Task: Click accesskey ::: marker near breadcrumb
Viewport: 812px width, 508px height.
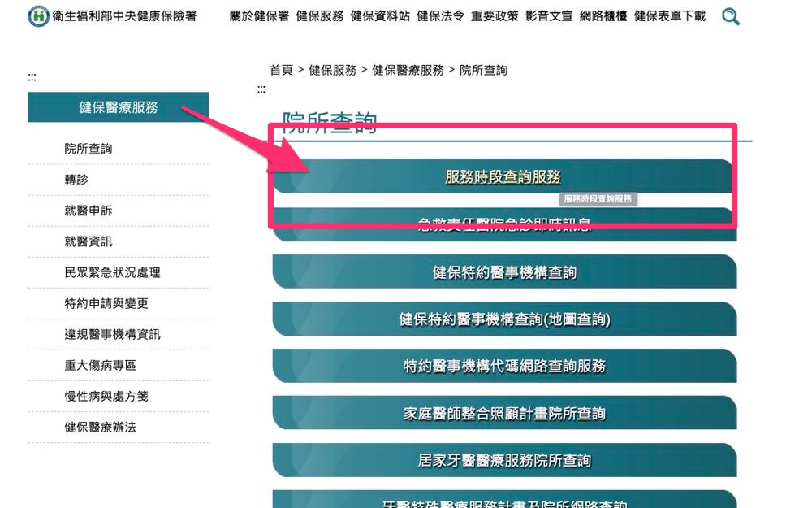Action: coord(261,90)
